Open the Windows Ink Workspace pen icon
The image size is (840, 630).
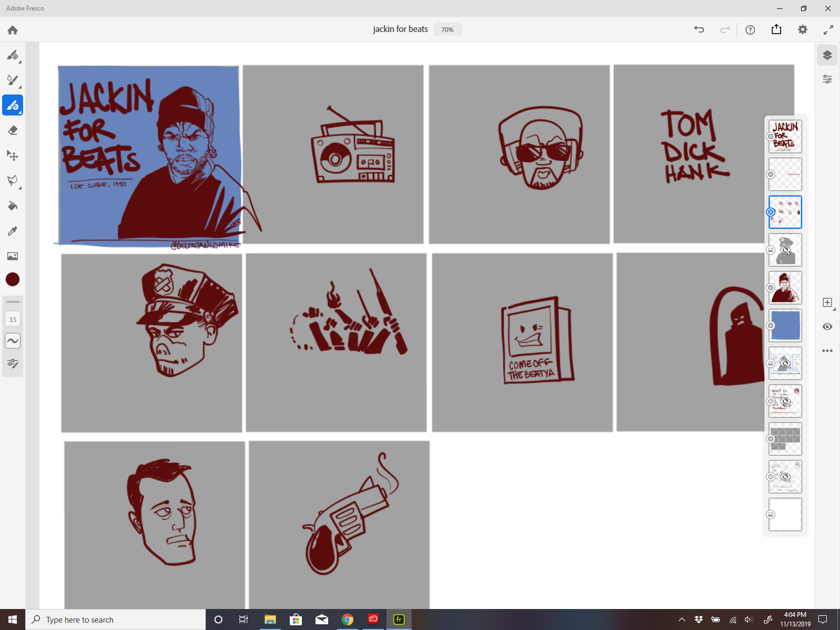pyautogui.click(x=768, y=619)
